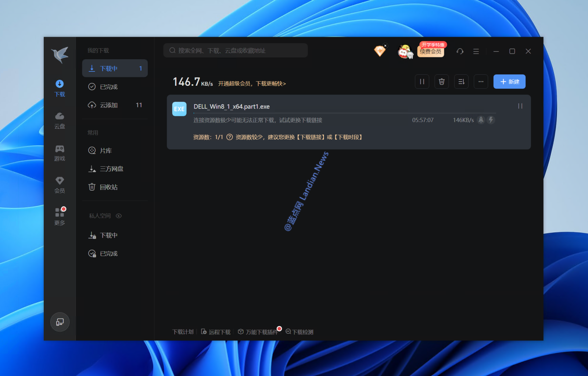Click the lightning boost icon
Image resolution: width=588 pixels, height=376 pixels.
491,120
